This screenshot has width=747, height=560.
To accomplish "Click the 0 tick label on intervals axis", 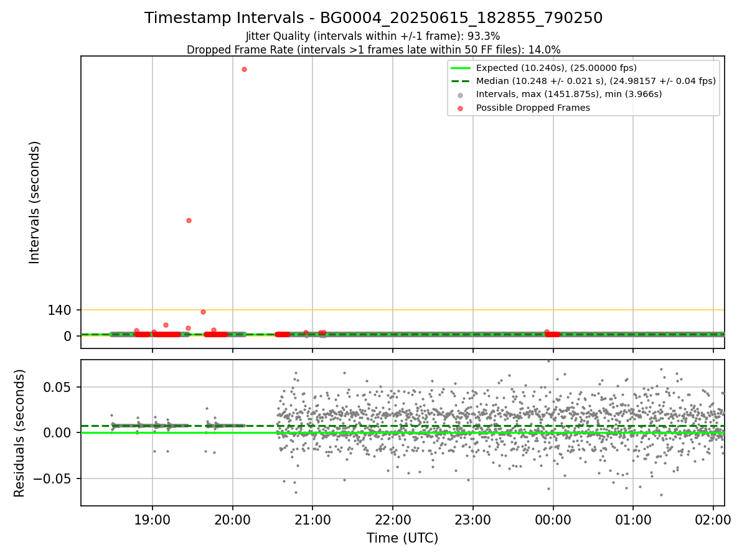I will (68, 336).
